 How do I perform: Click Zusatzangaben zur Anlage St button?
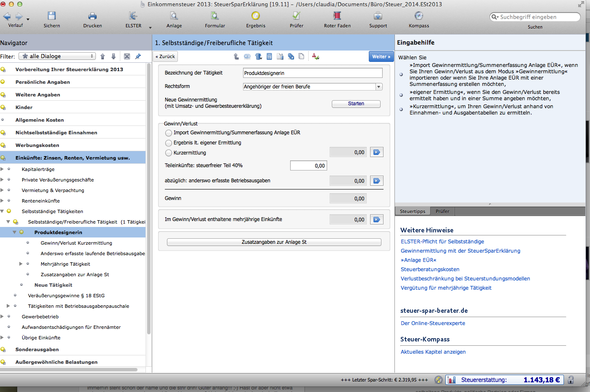click(x=274, y=242)
